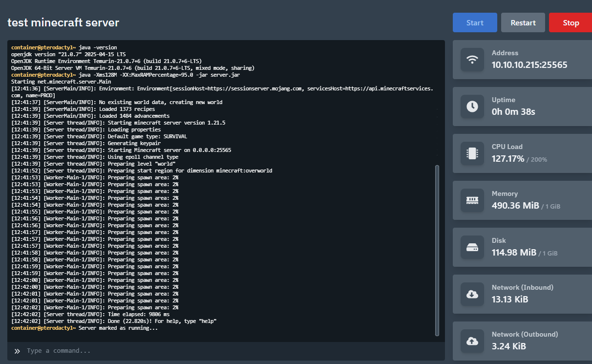Click the 'test minecraft server' title

pos(63,22)
